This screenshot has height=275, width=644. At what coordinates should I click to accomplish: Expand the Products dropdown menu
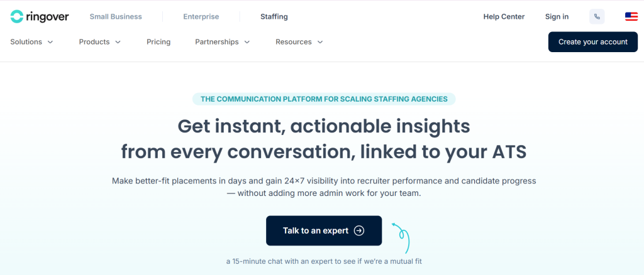tap(99, 42)
